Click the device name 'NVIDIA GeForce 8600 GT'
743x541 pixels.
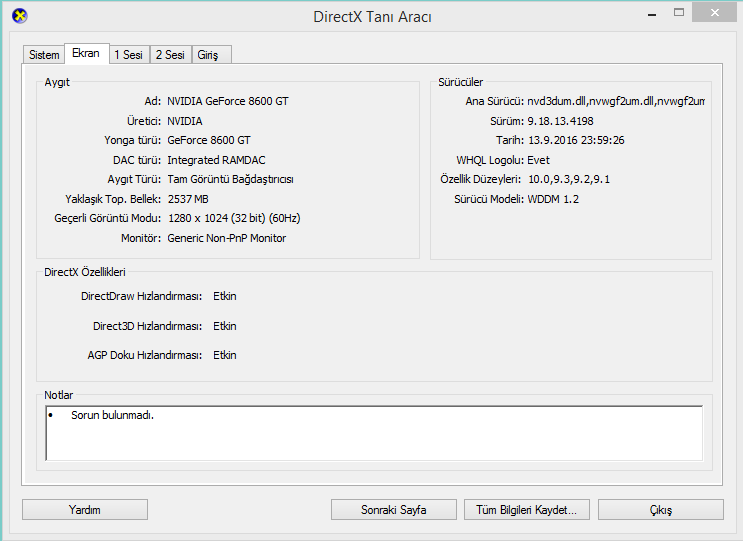point(228,101)
